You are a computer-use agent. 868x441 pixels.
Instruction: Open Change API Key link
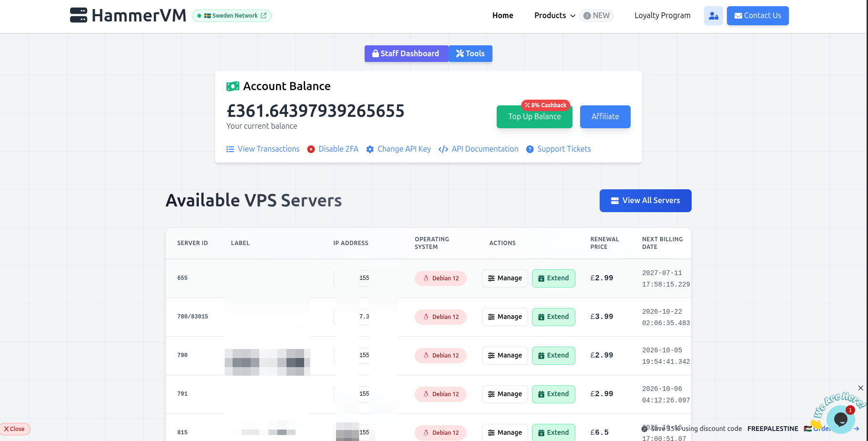pos(398,149)
